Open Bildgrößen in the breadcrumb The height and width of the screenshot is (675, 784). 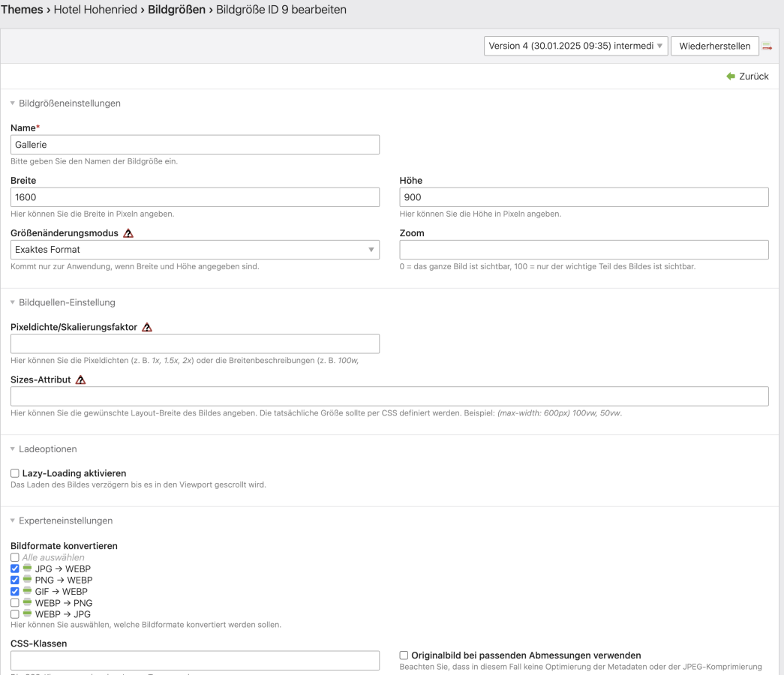(176, 11)
